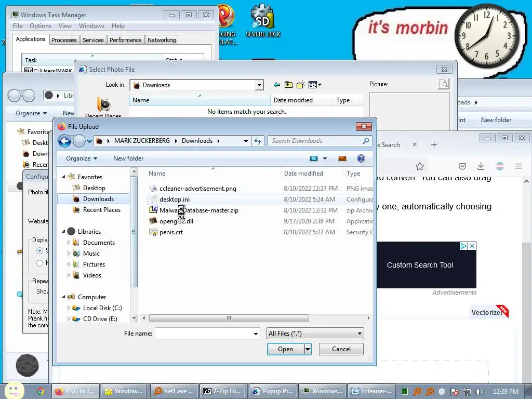Click New folder in File Upload
This screenshot has height=399, width=532.
coord(128,158)
